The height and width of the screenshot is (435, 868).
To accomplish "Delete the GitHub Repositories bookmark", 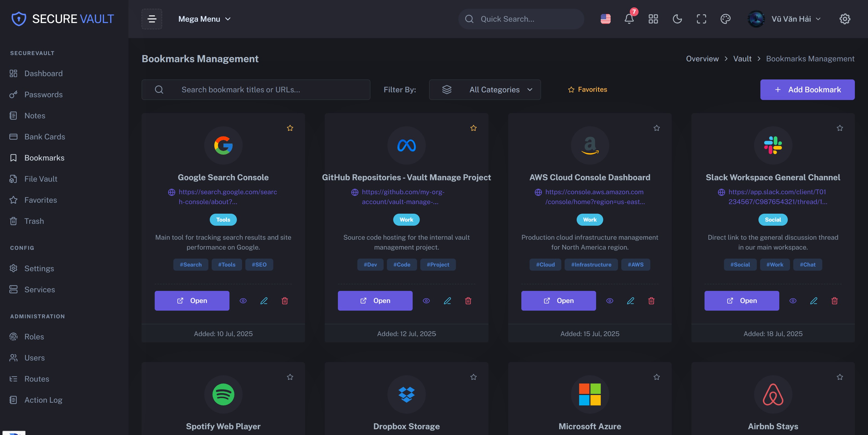I will click(x=468, y=301).
